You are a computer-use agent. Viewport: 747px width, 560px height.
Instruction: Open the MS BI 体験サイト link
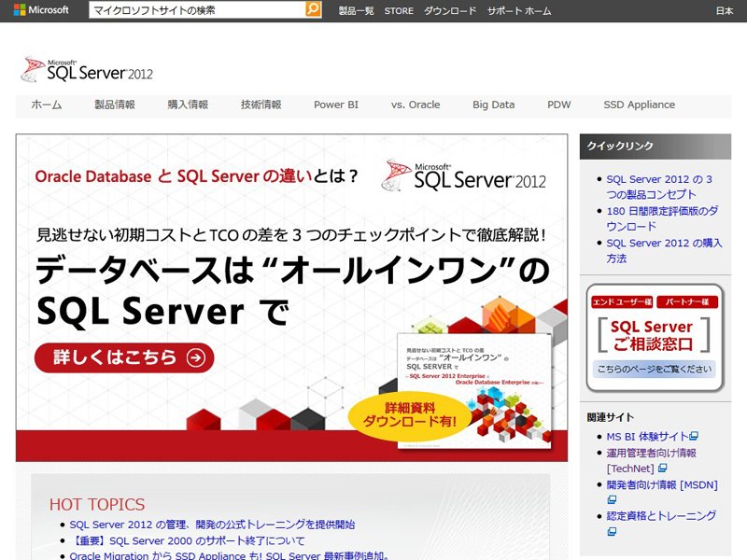[x=647, y=437]
